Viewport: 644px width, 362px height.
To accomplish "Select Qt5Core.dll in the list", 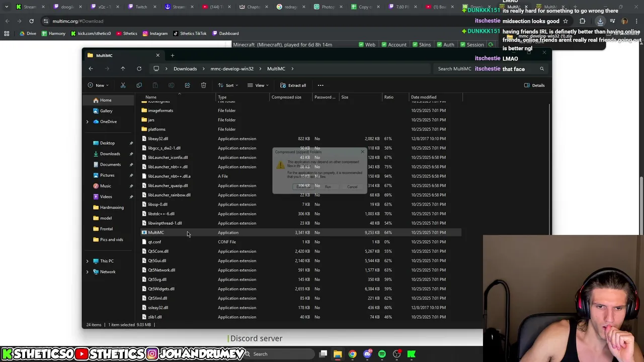I will 301,251.
